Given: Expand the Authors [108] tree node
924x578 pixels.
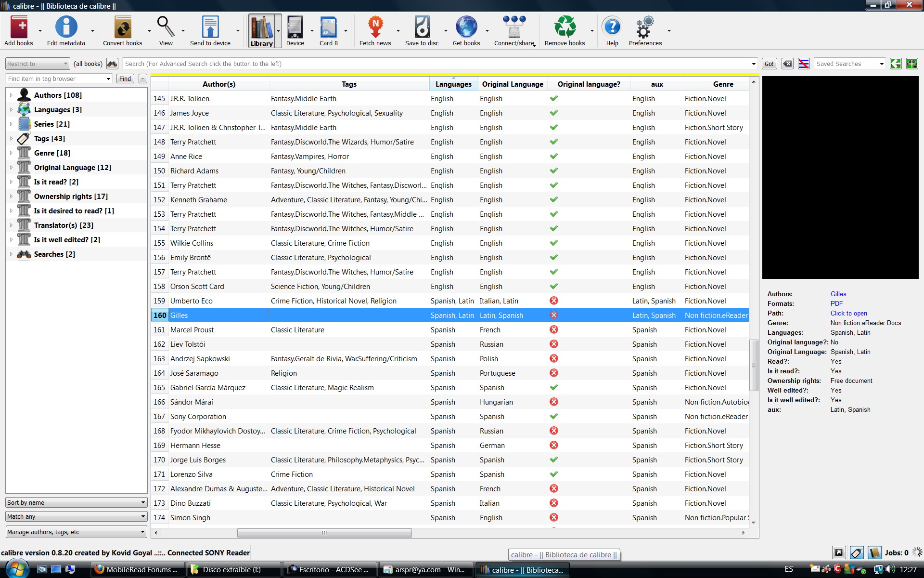Looking at the screenshot, I should (x=11, y=95).
